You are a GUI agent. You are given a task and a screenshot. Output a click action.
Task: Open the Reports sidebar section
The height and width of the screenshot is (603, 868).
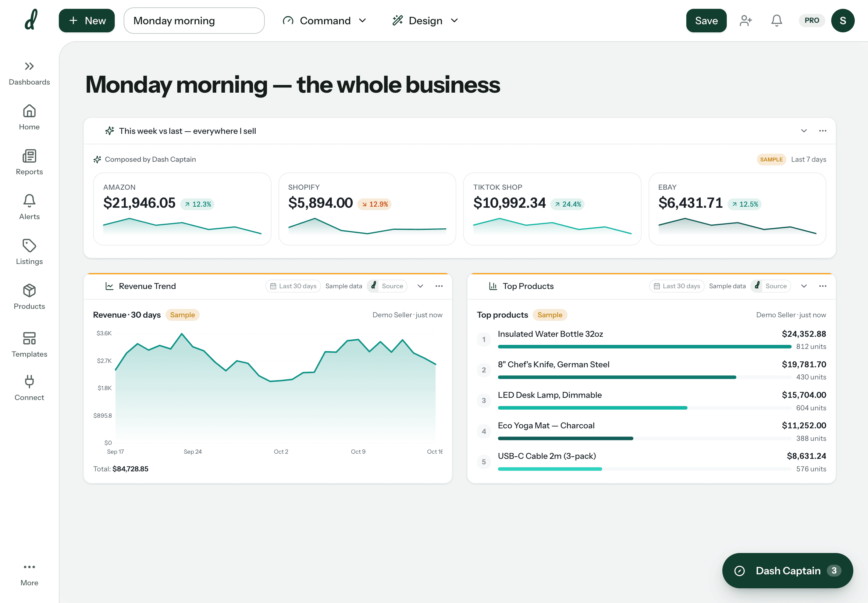pyautogui.click(x=29, y=163)
